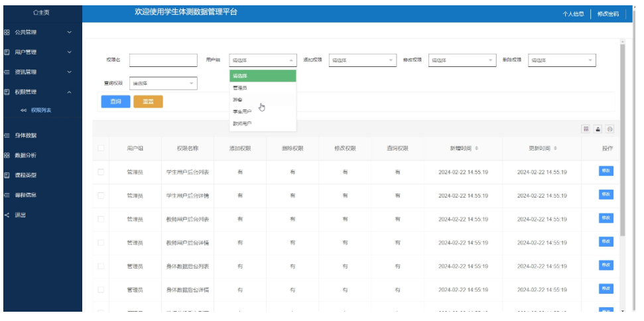Image resolution: width=644 pixels, height=321 pixels.
Task: Open 个人信息 in the top bar
Action: [x=573, y=14]
